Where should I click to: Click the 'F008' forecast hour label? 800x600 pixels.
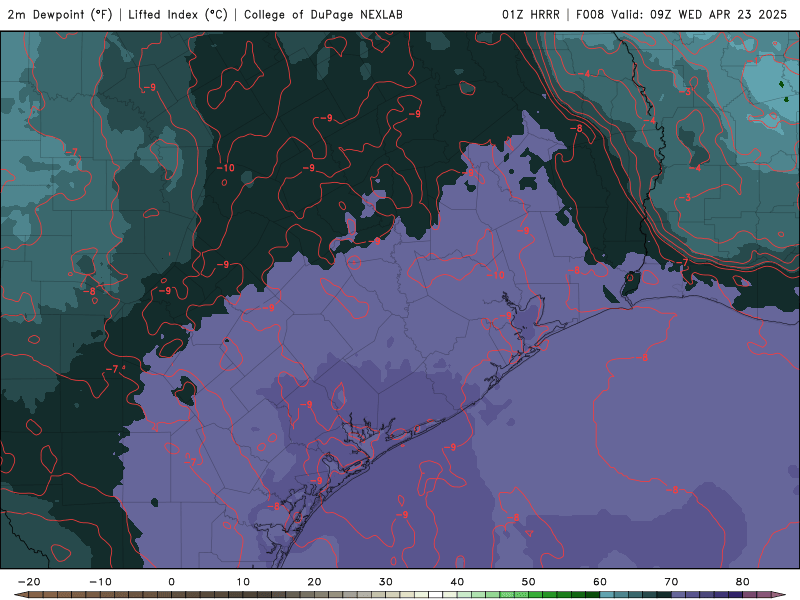(590, 14)
